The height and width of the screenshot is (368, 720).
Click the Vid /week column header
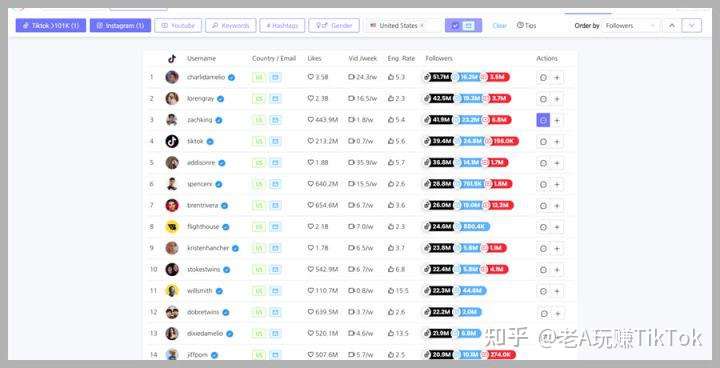point(363,59)
